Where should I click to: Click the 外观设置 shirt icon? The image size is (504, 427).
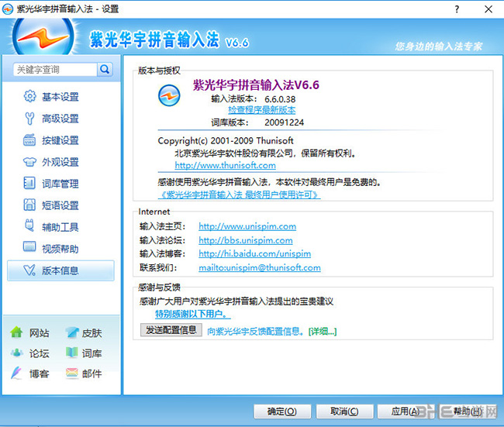tap(29, 162)
